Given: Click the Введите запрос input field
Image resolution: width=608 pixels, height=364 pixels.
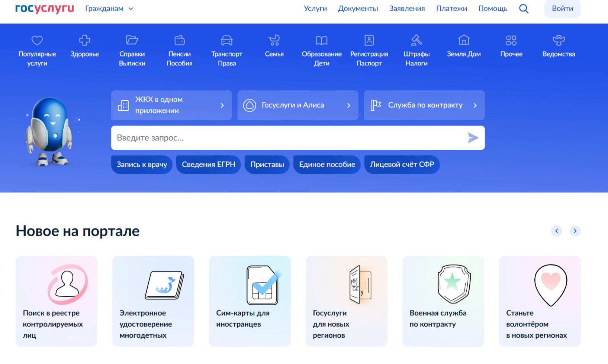Looking at the screenshot, I should pyautogui.click(x=286, y=138).
